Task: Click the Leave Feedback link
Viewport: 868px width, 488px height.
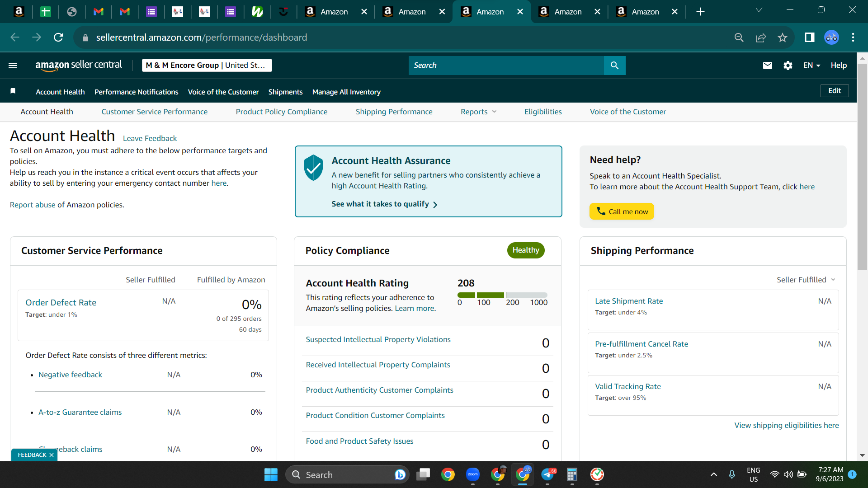Action: [150, 138]
